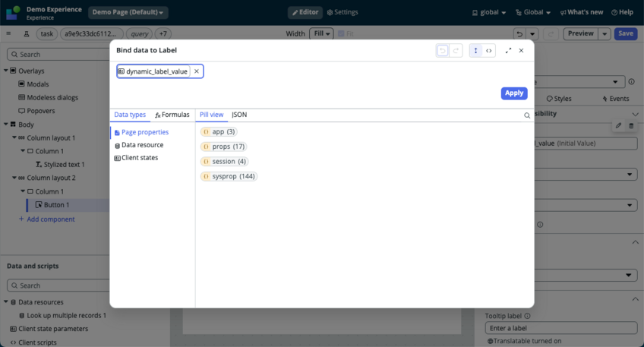Screen dimensions: 644x347
Task: Expand the session (4) pill
Action: tap(224, 162)
